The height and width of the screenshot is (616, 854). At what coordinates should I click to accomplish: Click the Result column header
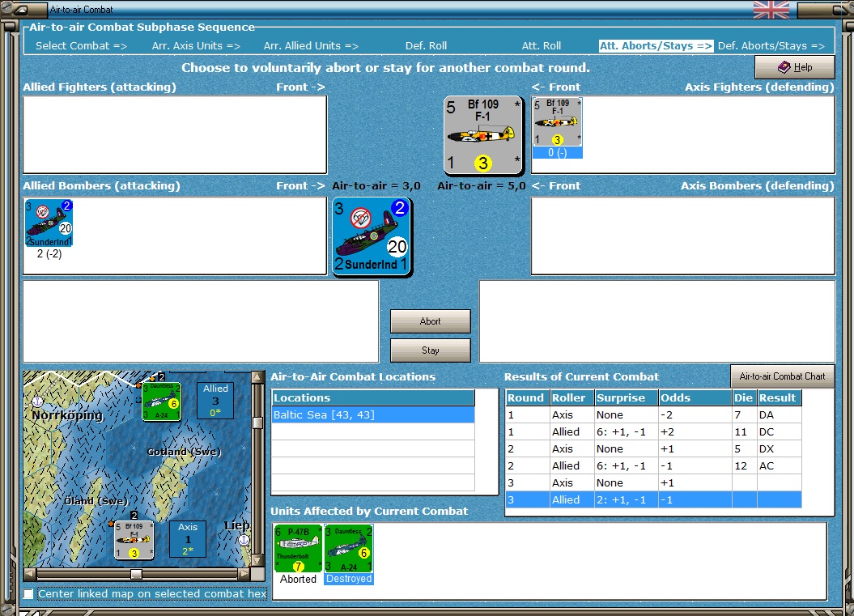(780, 397)
